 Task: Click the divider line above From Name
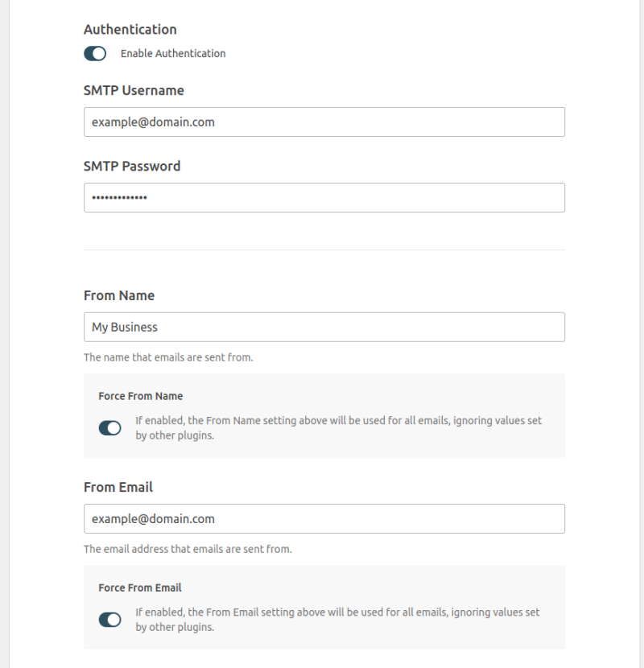coord(324,250)
